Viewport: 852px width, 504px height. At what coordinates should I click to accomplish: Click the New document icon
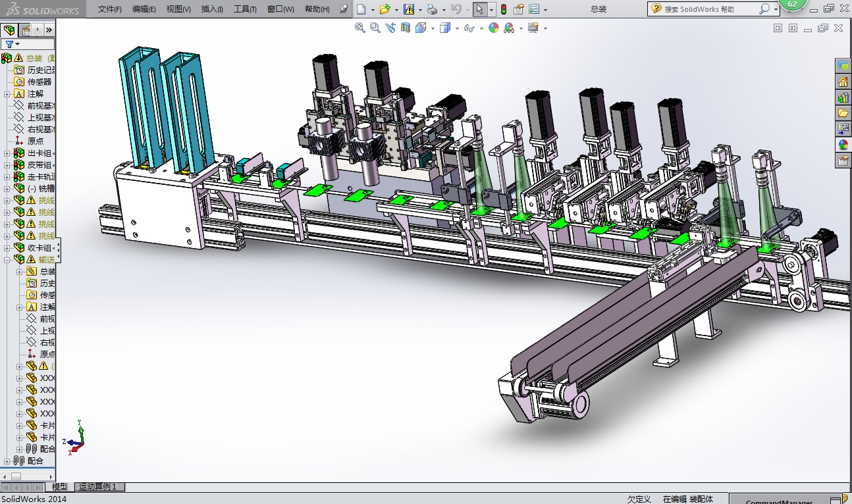click(361, 9)
